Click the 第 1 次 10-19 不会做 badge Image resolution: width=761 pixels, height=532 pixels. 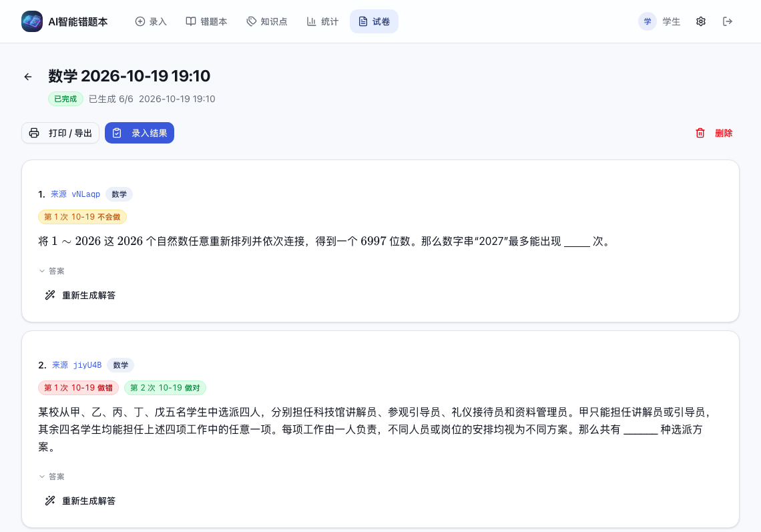tap(83, 217)
